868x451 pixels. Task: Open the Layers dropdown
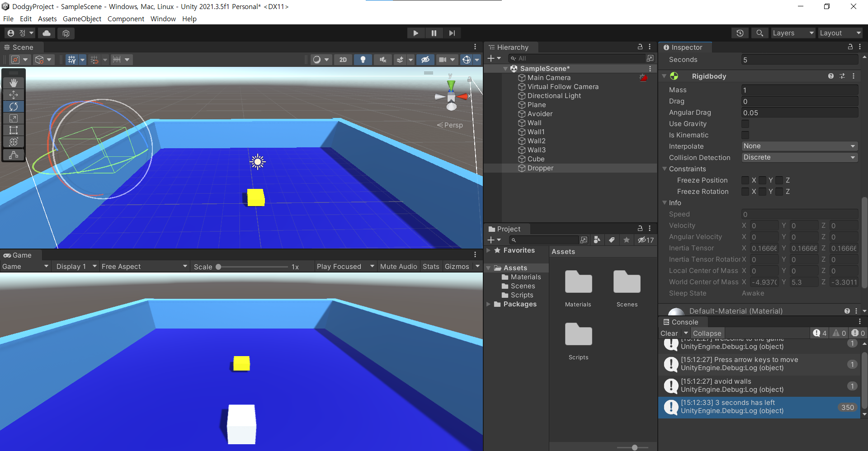point(793,33)
